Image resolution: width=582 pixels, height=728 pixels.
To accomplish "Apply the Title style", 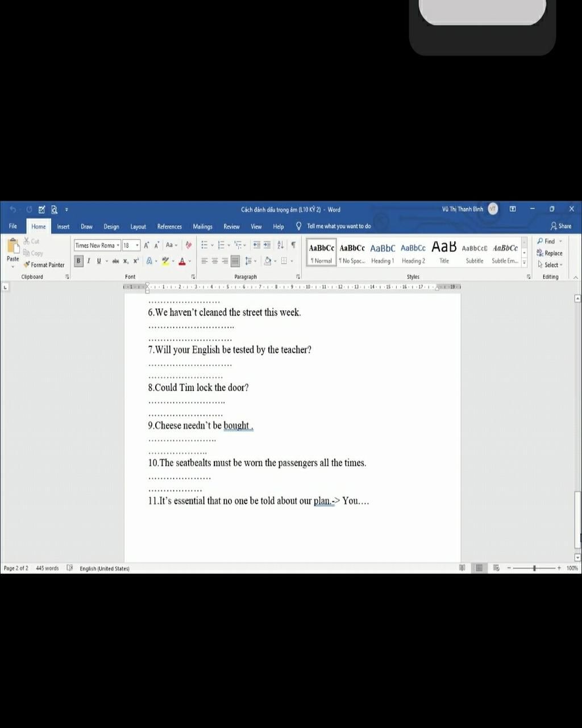I will 444,253.
